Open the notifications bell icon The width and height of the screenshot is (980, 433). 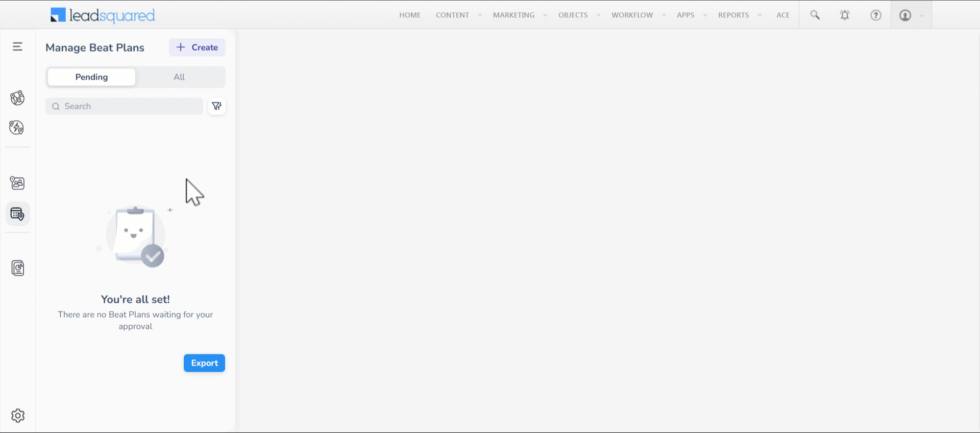coord(845,15)
